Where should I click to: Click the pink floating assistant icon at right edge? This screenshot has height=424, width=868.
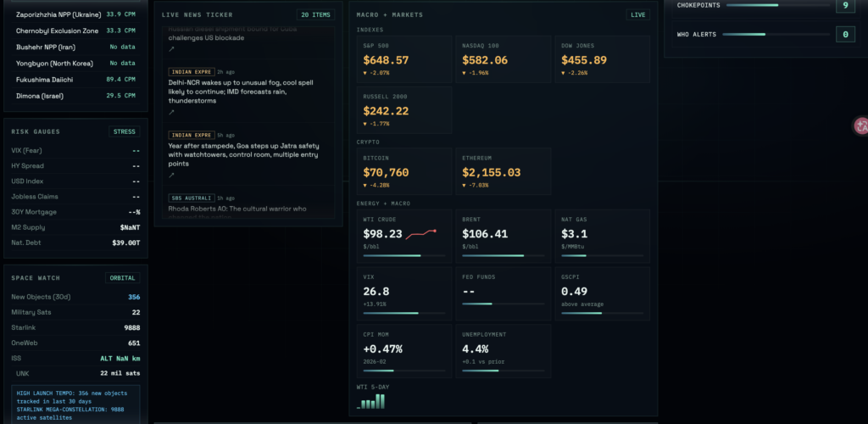click(861, 126)
